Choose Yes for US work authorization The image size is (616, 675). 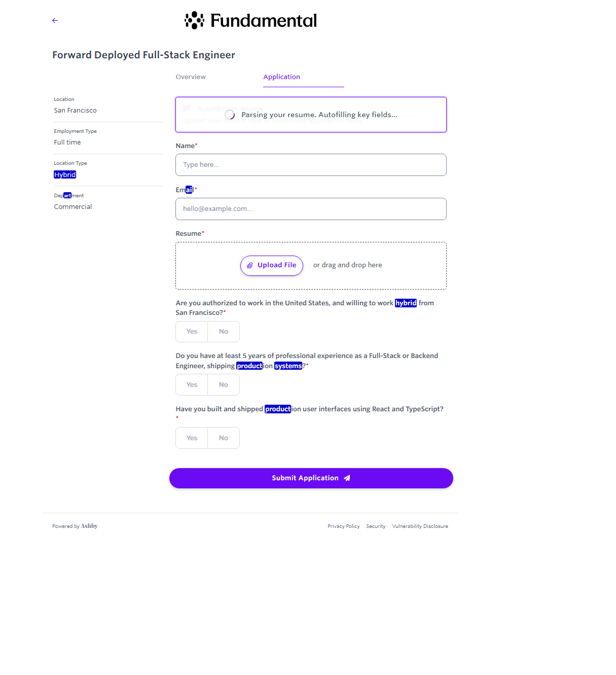click(192, 332)
